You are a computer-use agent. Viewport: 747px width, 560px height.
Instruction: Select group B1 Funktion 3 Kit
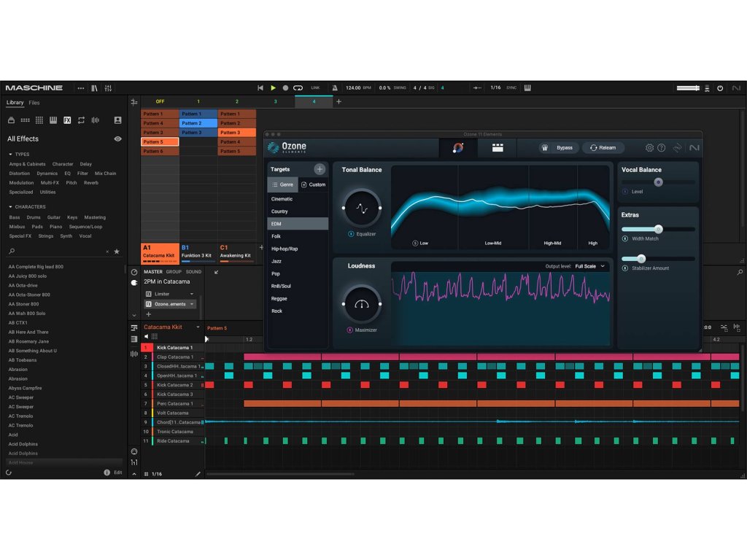(x=198, y=253)
